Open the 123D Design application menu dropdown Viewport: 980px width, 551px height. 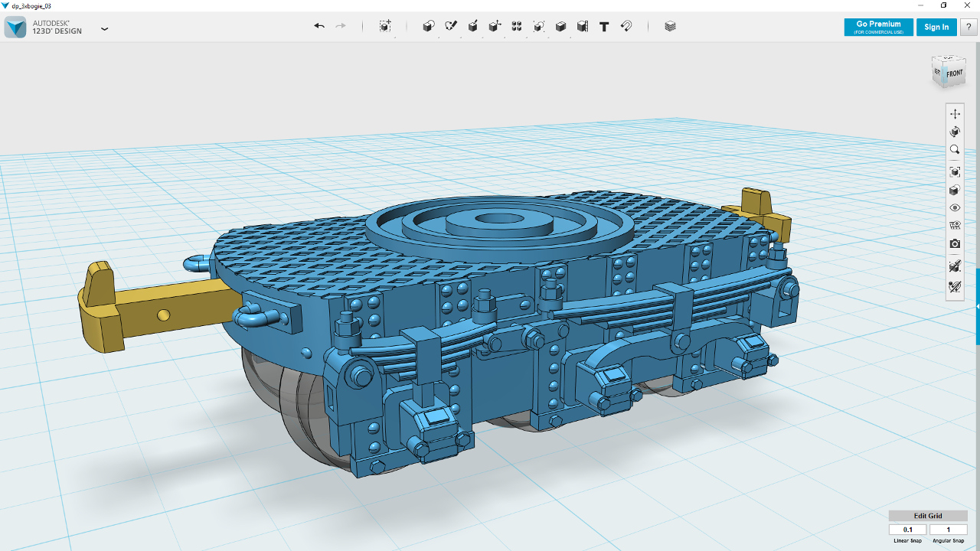click(105, 29)
